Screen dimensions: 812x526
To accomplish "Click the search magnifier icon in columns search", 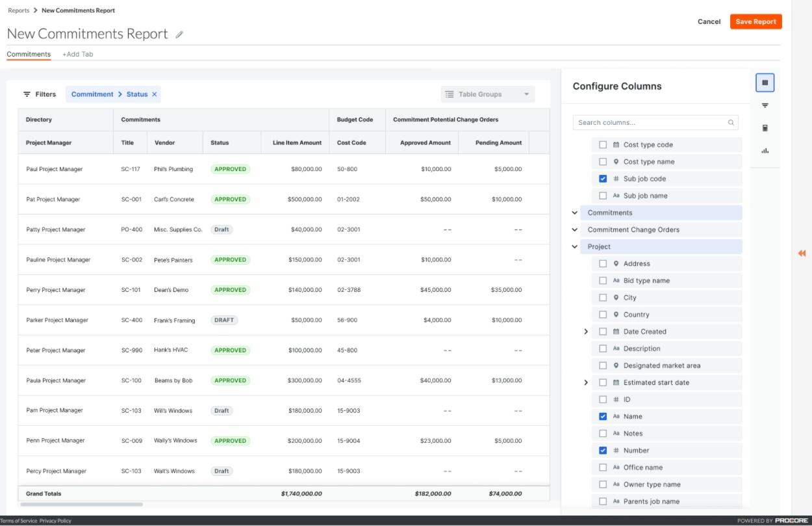I will (x=731, y=122).
